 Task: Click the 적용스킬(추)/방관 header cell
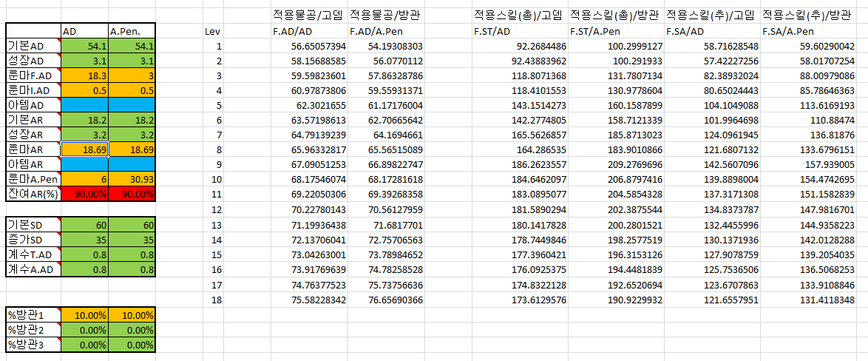pyautogui.click(x=809, y=15)
